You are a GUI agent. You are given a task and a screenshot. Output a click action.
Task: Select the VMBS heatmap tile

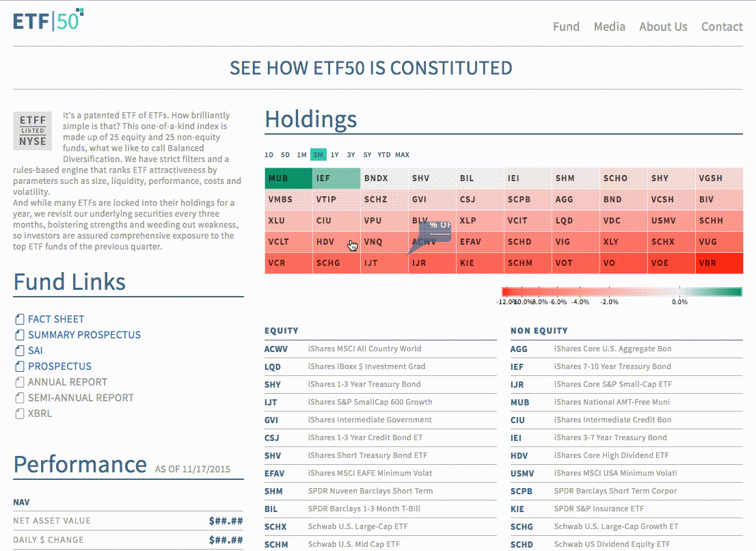[x=288, y=200]
